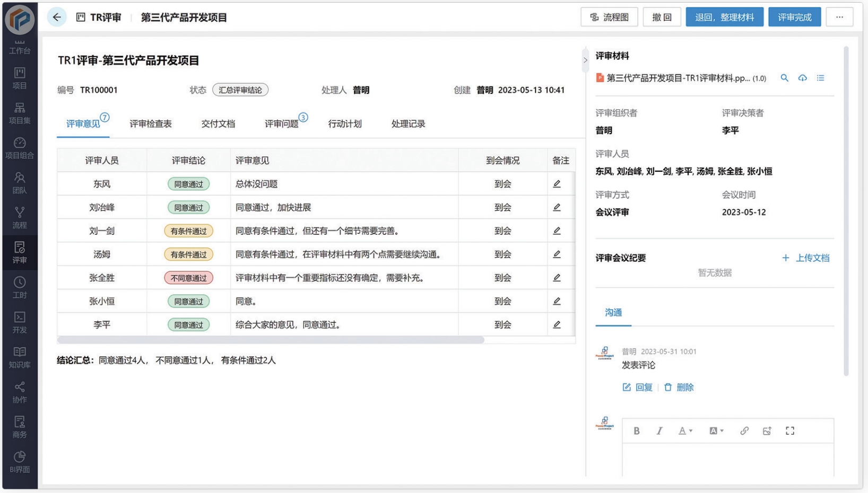
Task: Toggle bold formatting in comment editor
Action: (637, 430)
